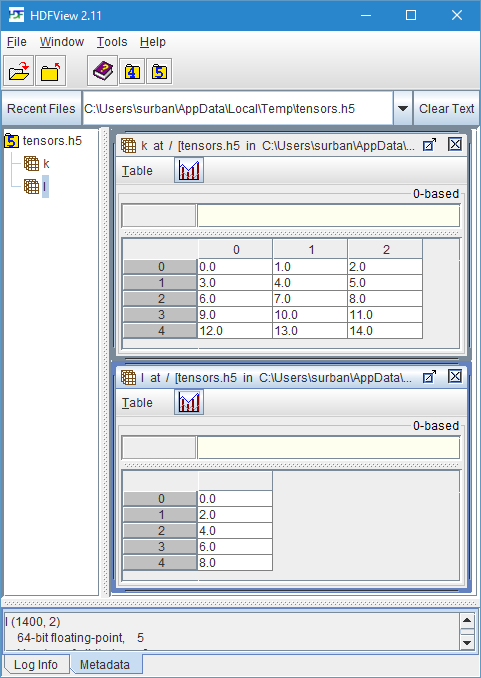Click cell 12.0 in the k table
This screenshot has height=678, width=481.
coord(235,331)
